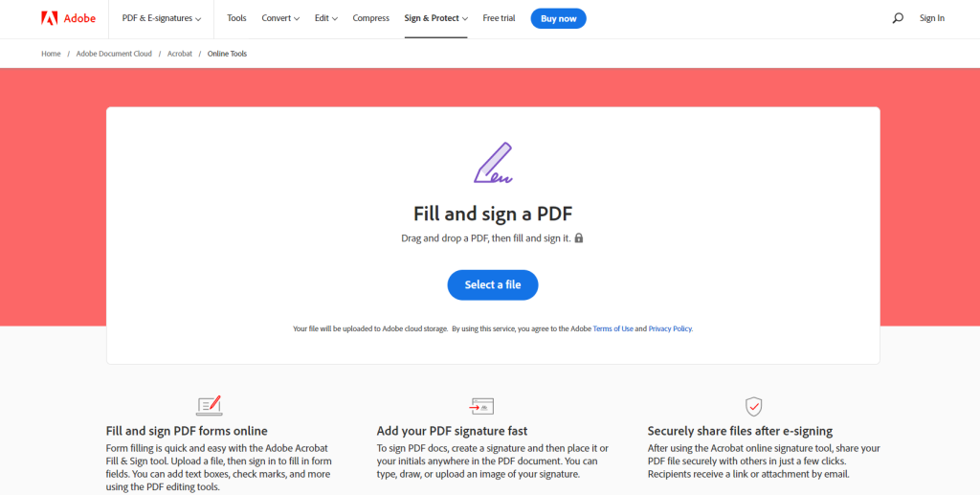Click the add signature arrow icon

click(x=481, y=406)
